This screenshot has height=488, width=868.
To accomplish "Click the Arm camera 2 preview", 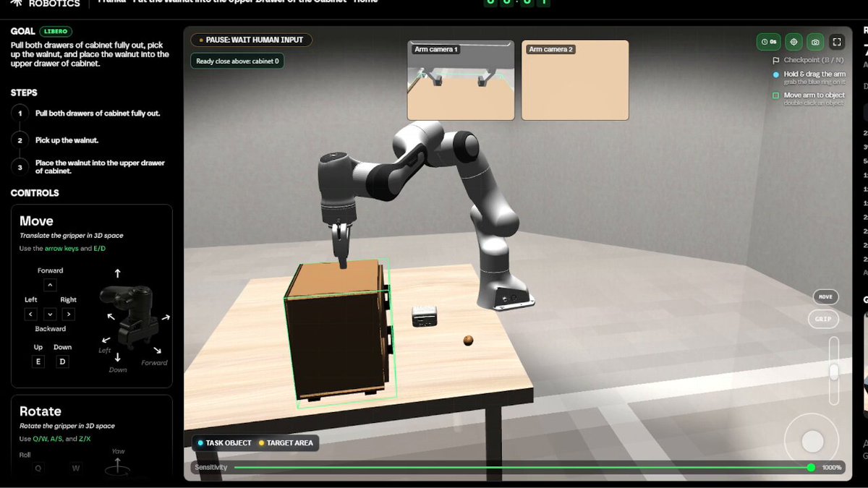I will tap(575, 80).
